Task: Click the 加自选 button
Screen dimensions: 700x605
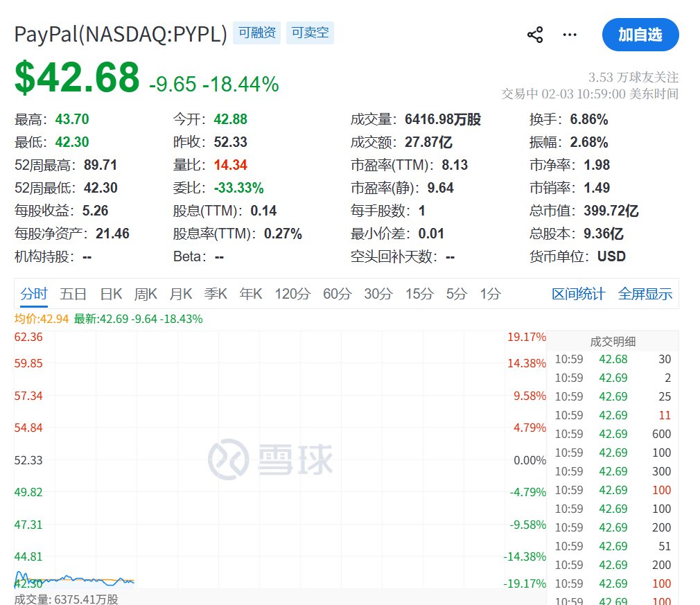Action: click(x=640, y=35)
